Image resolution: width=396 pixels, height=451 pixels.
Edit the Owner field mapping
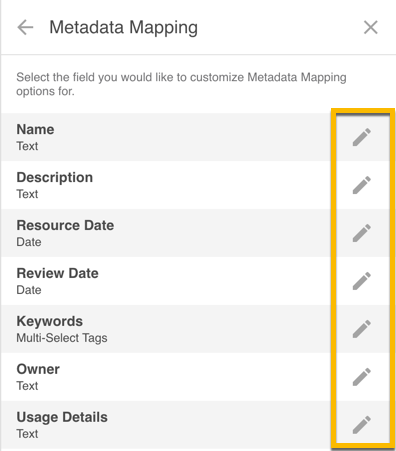click(x=362, y=377)
